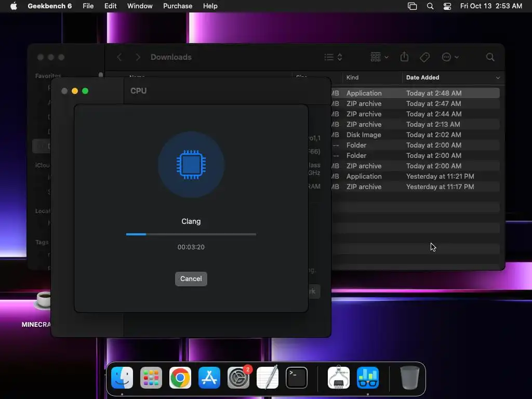Viewport: 532px width, 399px height.
Task: Open the Help menu
Action: click(x=210, y=6)
